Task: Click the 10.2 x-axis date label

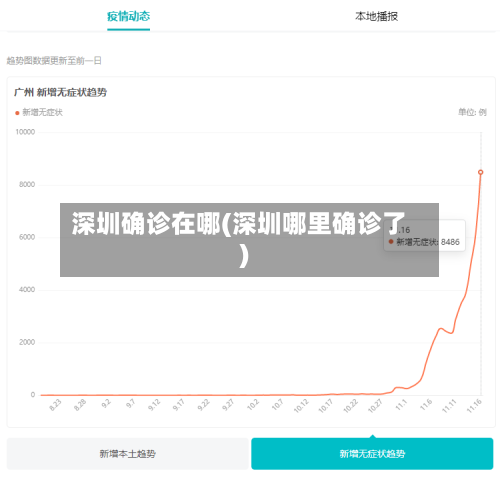Action: [x=253, y=405]
